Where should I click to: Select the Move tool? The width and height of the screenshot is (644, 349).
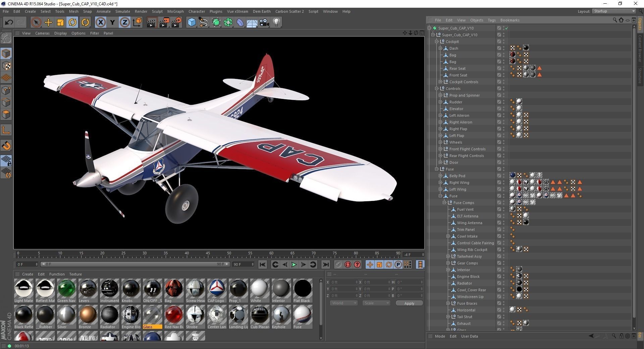(x=48, y=22)
